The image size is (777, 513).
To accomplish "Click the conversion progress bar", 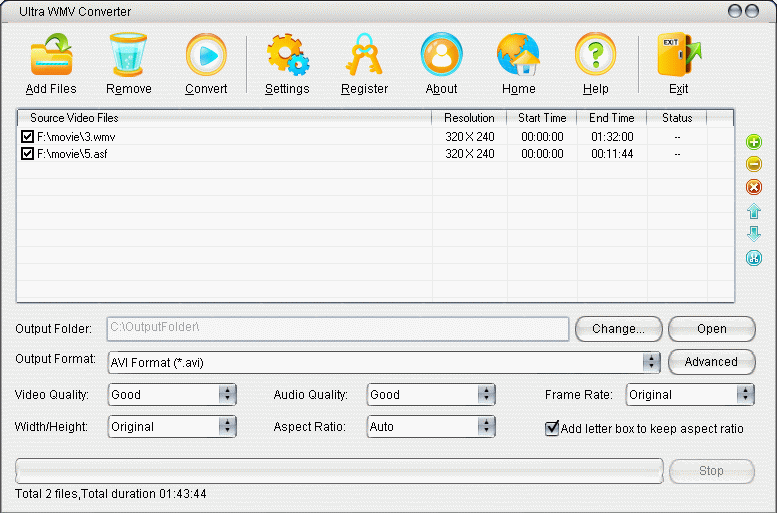I will [x=339, y=471].
